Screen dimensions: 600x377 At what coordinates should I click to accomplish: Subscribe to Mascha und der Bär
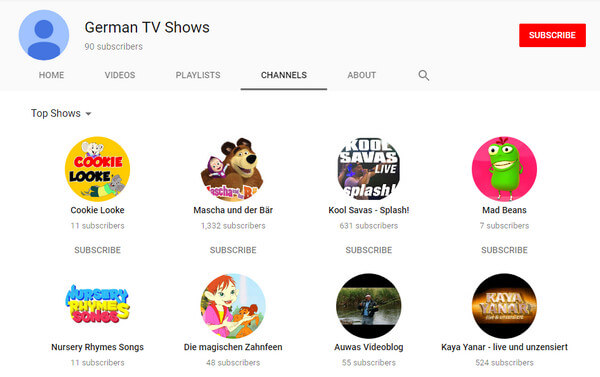click(x=233, y=250)
